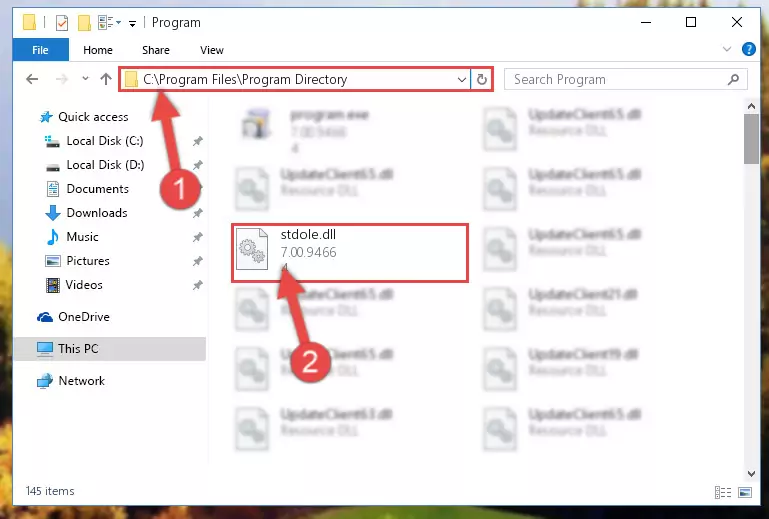
Task: Select This PC in navigation pane
Action: pyautogui.click(x=109, y=349)
